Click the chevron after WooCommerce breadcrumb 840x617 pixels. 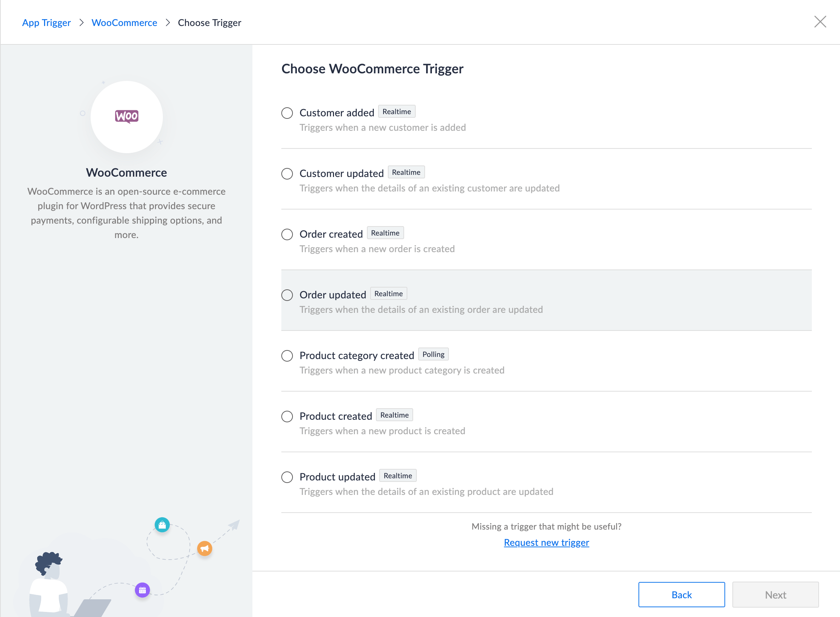(168, 23)
